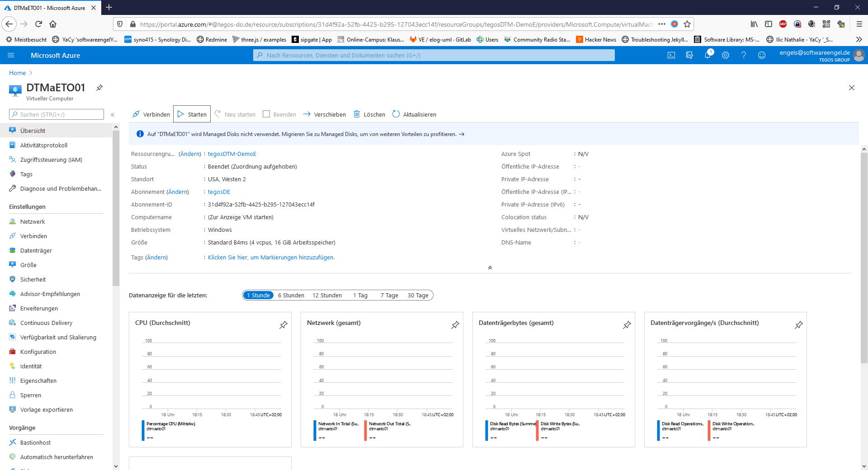
Task: Click the main content vertical scrollbar
Action: tap(864, 258)
